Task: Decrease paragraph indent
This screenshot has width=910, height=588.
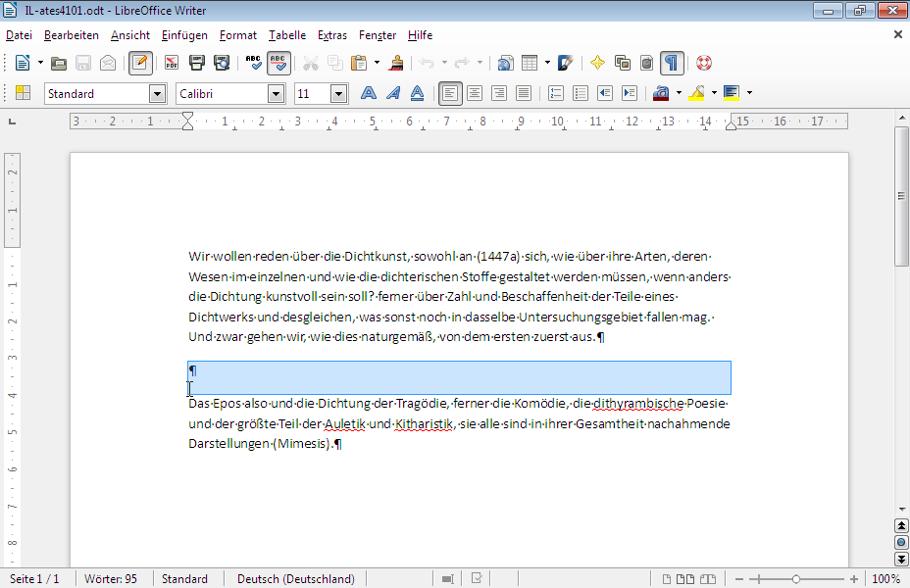Action: coord(605,93)
